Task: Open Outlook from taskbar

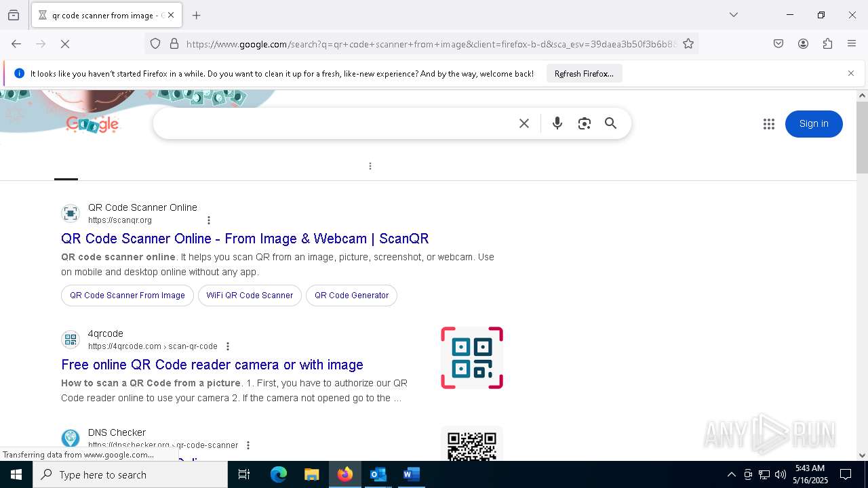Action: [378, 474]
